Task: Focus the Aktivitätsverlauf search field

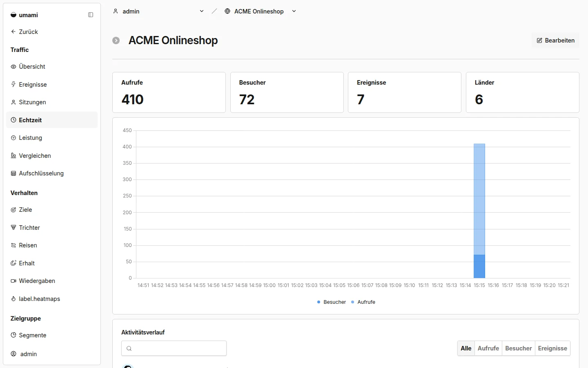Action: [x=174, y=348]
